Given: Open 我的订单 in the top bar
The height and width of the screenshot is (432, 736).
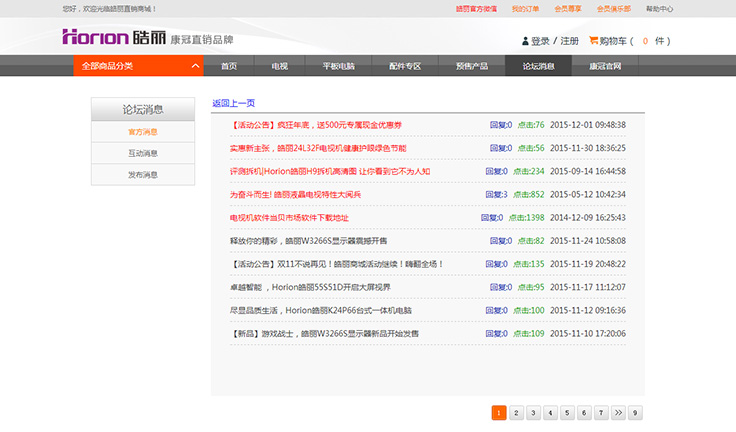Looking at the screenshot, I should click(x=525, y=9).
